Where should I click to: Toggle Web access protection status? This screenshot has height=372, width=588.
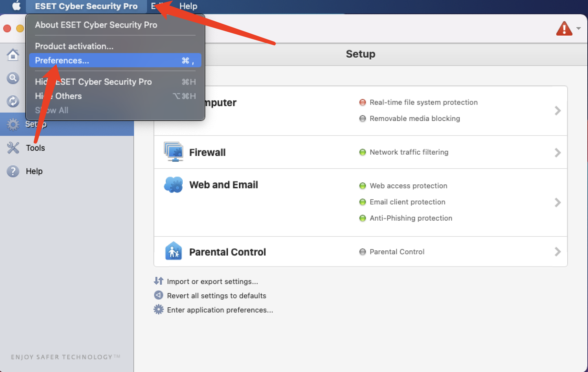tap(363, 186)
